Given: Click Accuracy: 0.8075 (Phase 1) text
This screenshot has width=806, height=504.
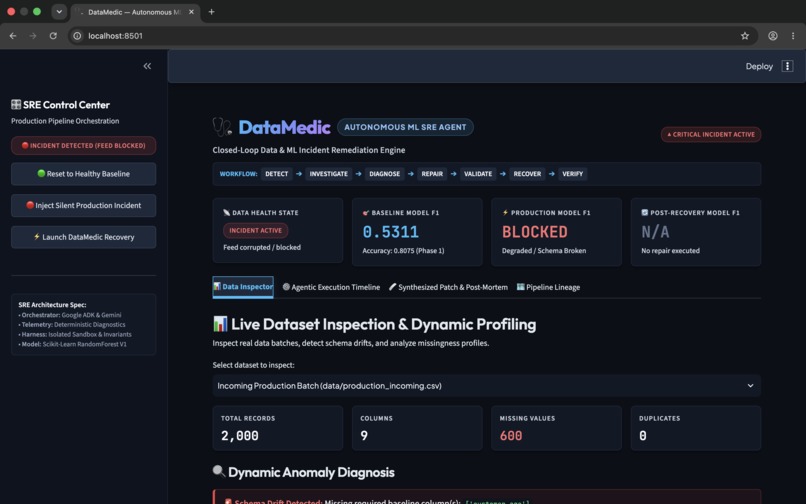Looking at the screenshot, I should [403, 250].
